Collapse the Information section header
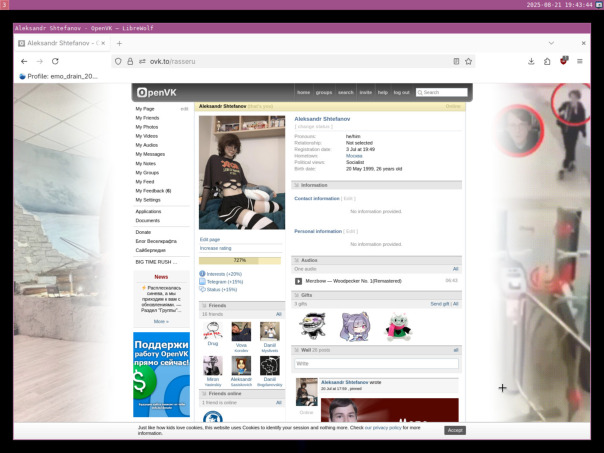604x453 pixels. coord(376,185)
